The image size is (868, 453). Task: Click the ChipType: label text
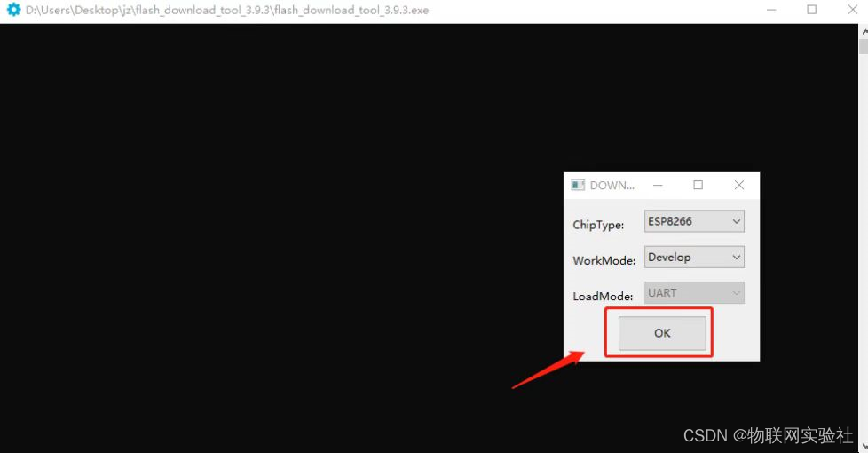click(598, 225)
